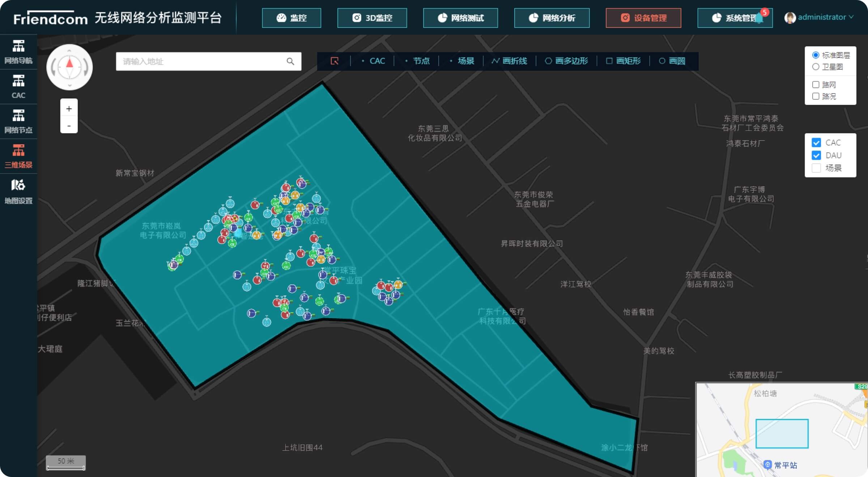The image size is (868, 477).
Task: Open 网络分析 top menu
Action: click(x=552, y=18)
